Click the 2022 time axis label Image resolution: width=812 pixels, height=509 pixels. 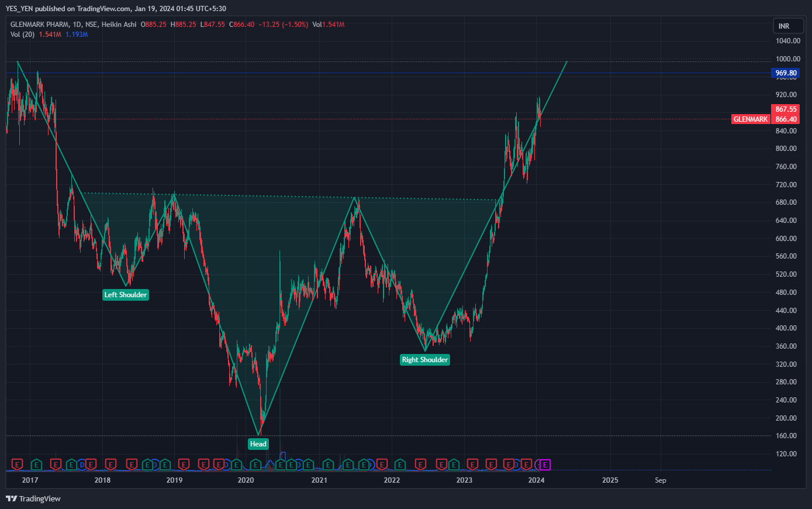pos(392,480)
